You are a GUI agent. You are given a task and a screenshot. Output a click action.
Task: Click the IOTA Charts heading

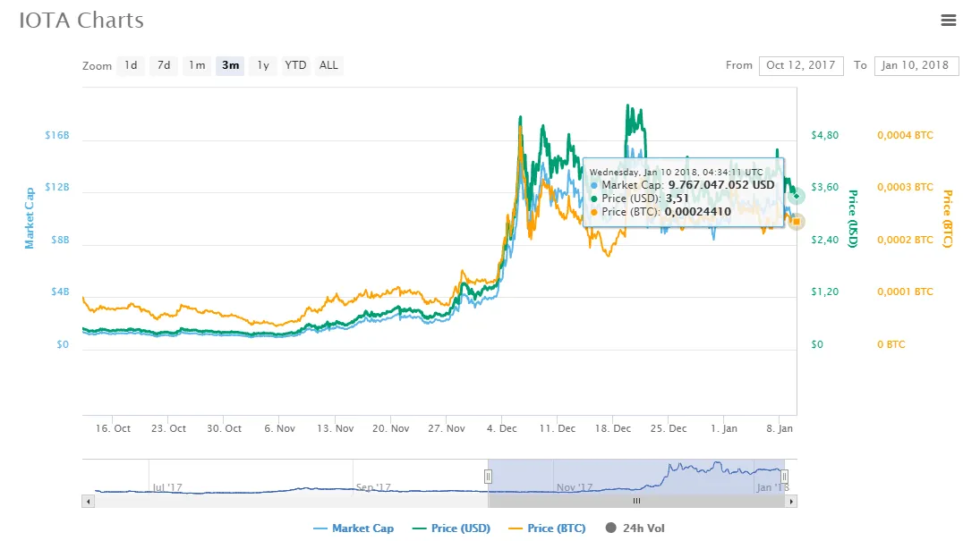[81, 20]
